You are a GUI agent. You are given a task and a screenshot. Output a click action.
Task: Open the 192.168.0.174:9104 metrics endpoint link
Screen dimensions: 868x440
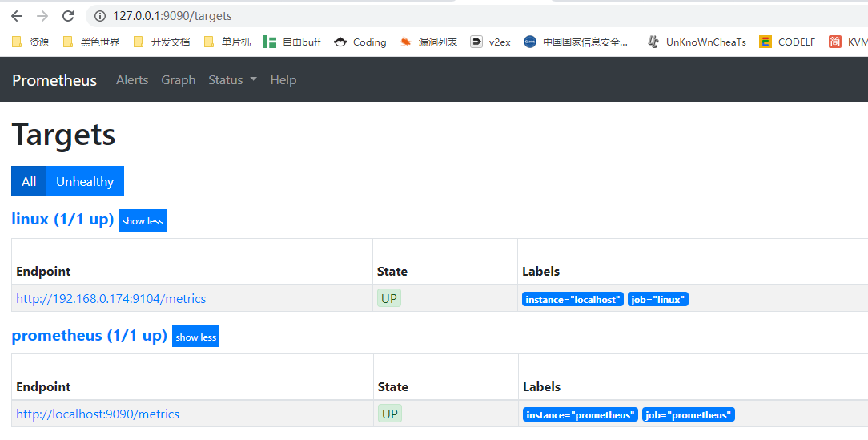click(111, 298)
